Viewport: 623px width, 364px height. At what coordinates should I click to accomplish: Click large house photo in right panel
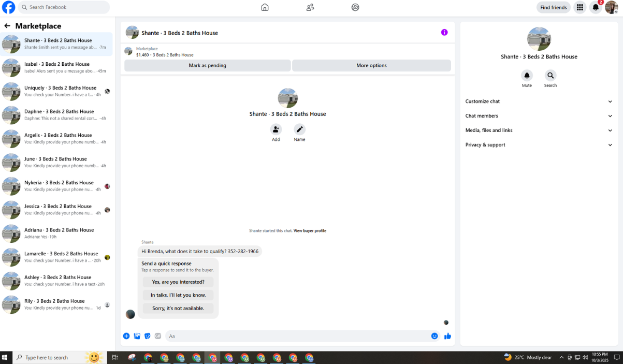(539, 39)
